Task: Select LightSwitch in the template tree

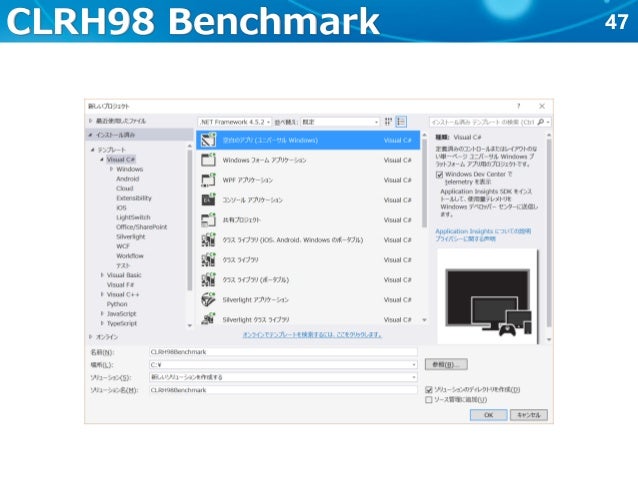Action: click(x=133, y=217)
